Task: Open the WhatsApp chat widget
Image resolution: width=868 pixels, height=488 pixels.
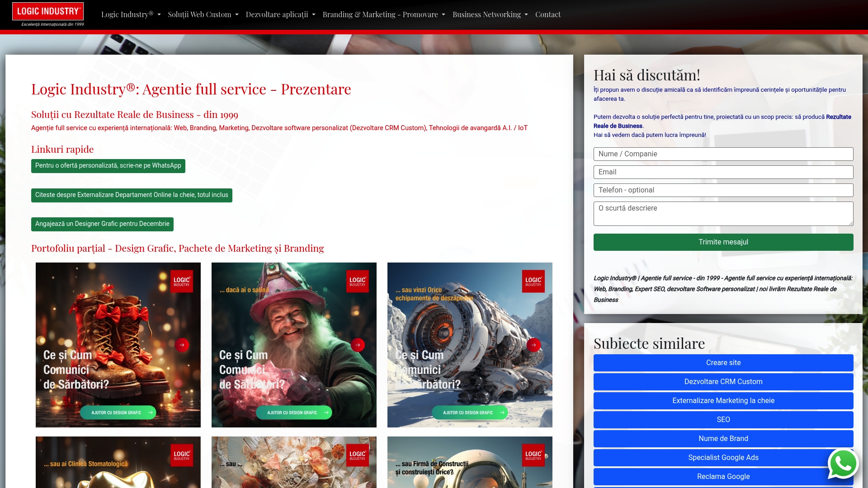Action: (x=844, y=463)
